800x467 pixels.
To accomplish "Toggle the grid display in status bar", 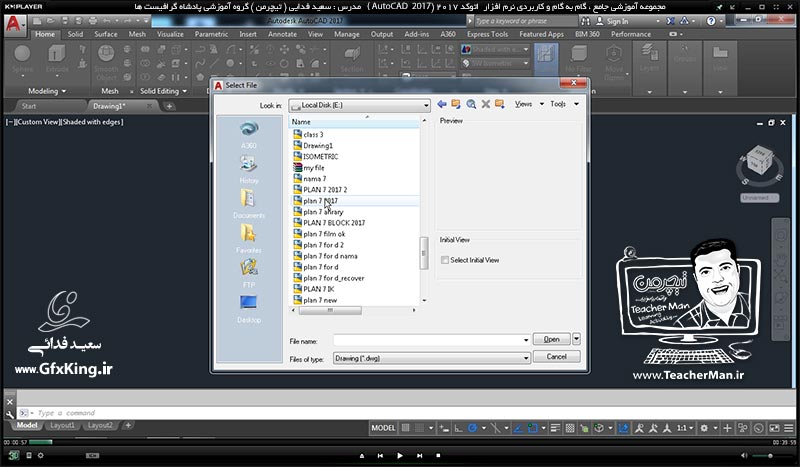I will [x=405, y=428].
